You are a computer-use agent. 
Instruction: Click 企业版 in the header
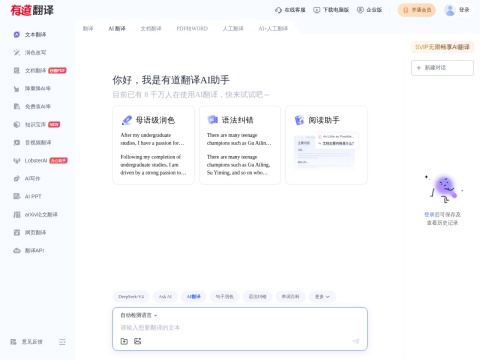click(369, 10)
